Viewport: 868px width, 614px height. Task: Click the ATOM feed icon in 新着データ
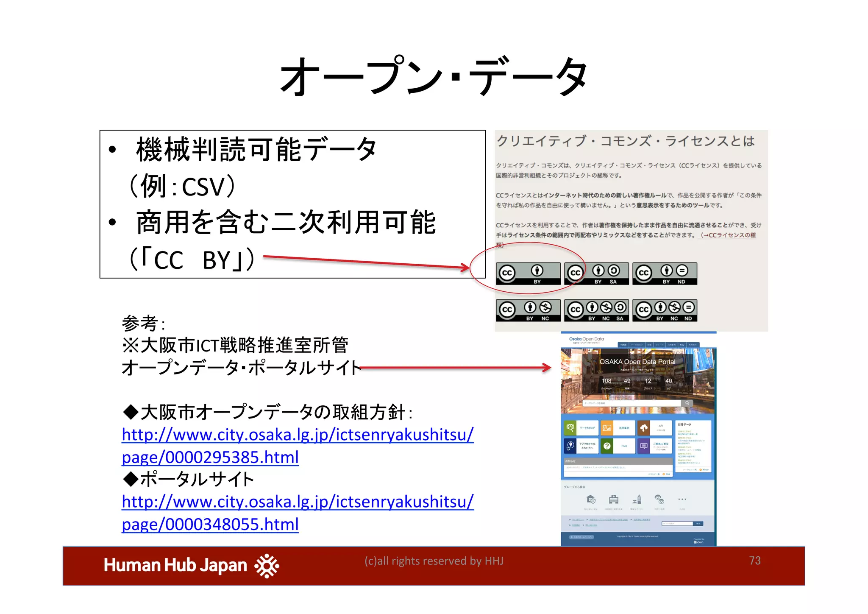click(x=701, y=470)
